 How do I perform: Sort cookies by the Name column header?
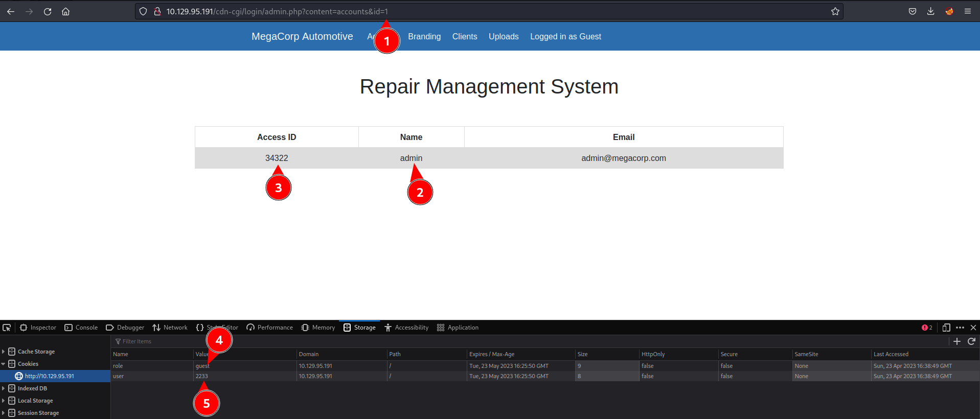coord(152,354)
